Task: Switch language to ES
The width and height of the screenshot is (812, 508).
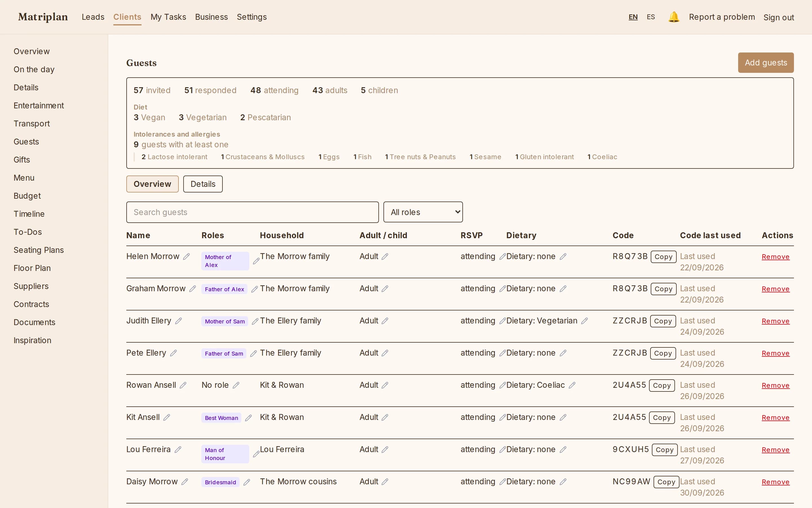Action: coord(651,17)
